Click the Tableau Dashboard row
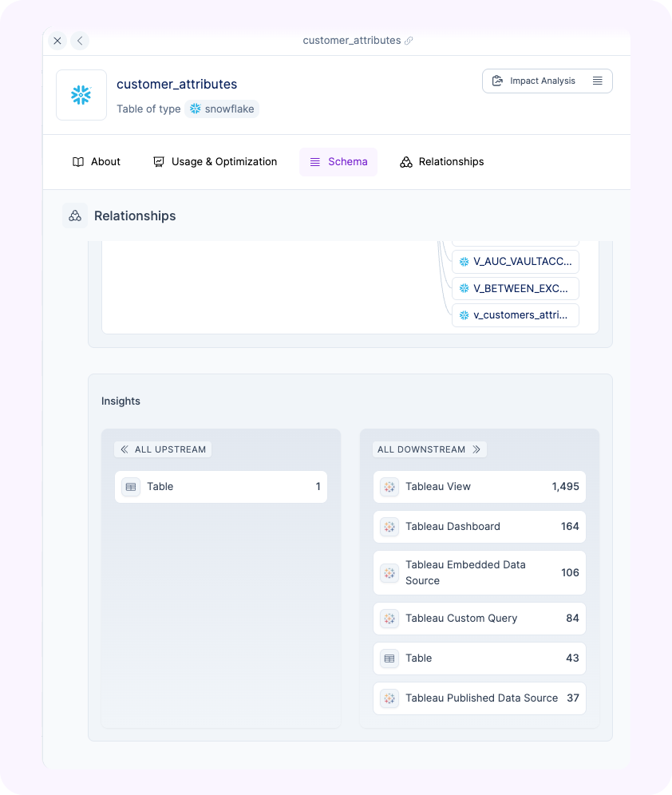This screenshot has width=672, height=795. pos(479,527)
